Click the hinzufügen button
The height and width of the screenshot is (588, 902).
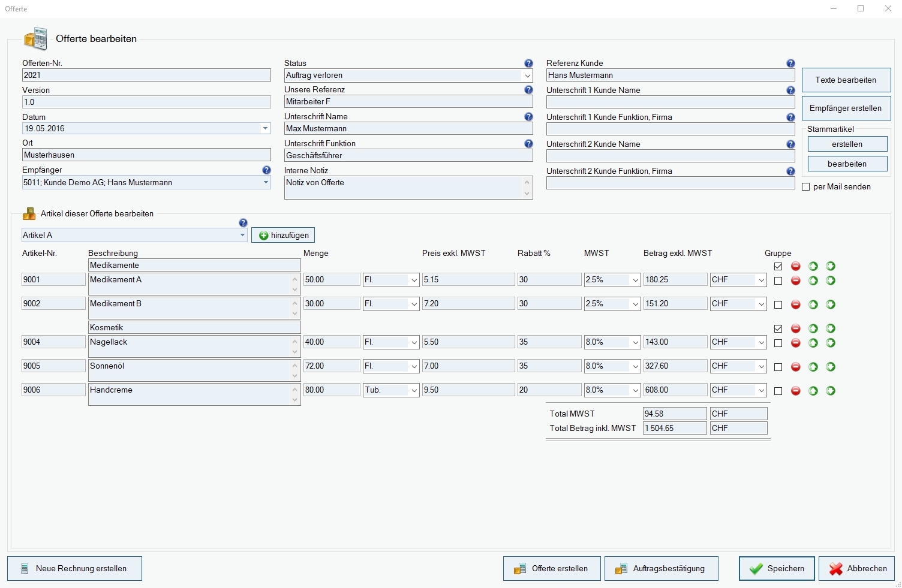point(283,236)
